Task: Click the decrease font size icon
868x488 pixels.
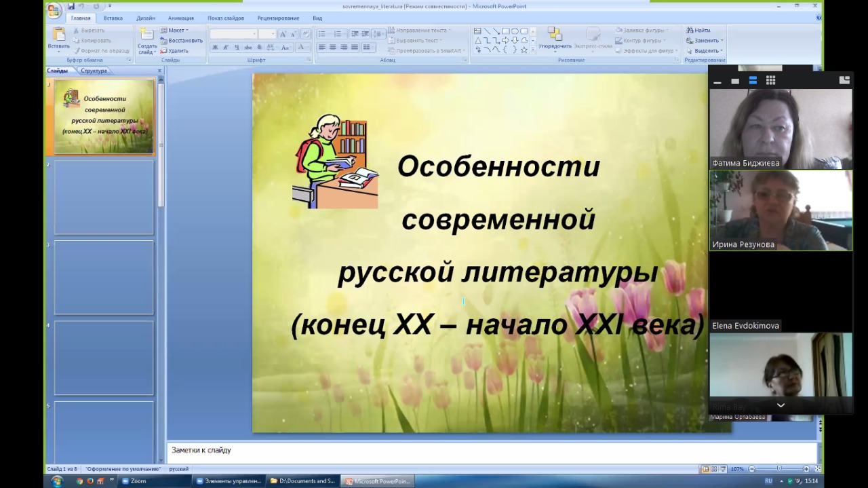Action: (293, 34)
